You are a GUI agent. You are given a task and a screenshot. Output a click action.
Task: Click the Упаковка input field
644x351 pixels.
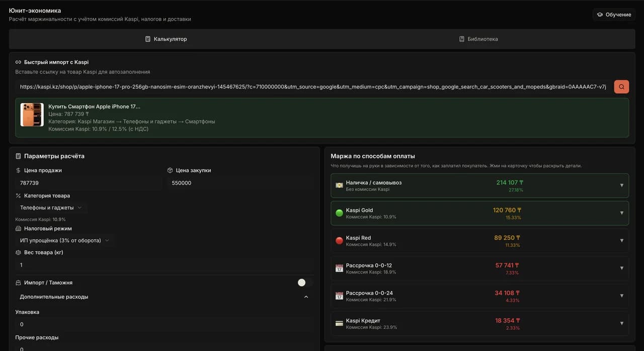click(x=165, y=324)
